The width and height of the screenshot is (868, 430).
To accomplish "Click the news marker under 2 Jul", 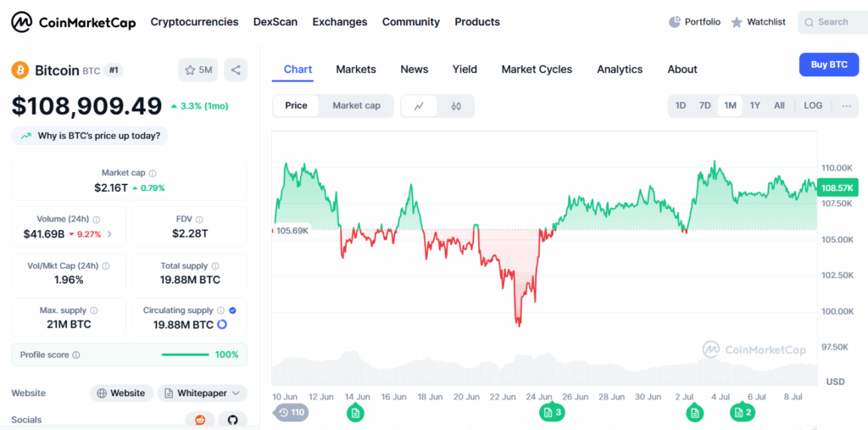I will tap(694, 412).
